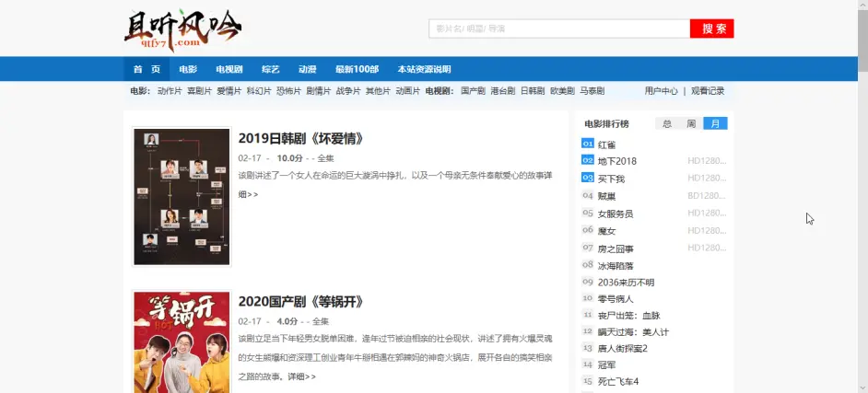Image resolution: width=868 pixels, height=393 pixels.
Task: Select the 喜剧片 category link
Action: coord(199,91)
